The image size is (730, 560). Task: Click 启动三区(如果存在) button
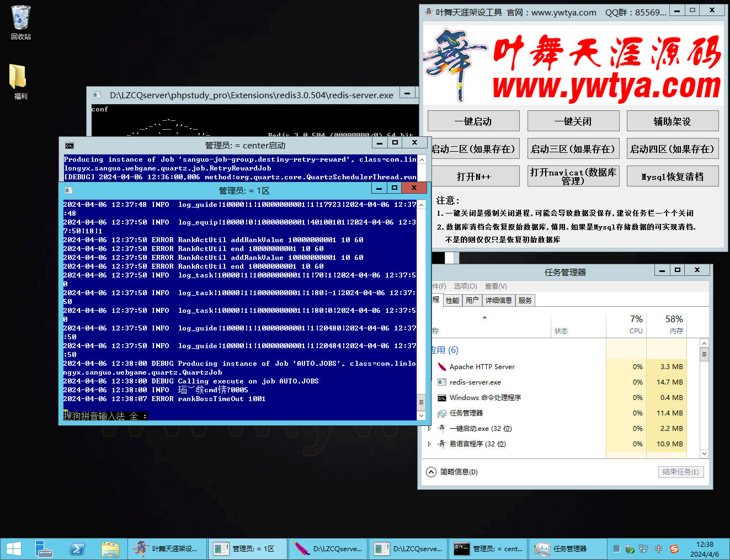(573, 149)
